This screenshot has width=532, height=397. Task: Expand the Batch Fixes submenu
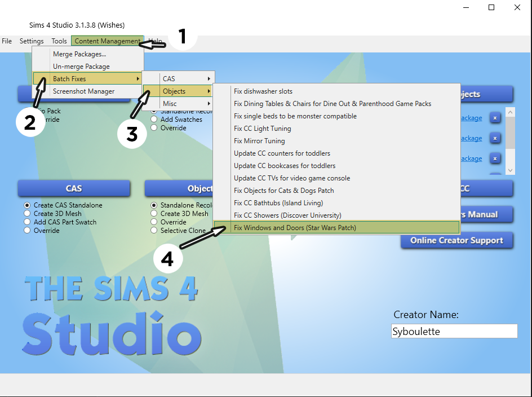pyautogui.click(x=88, y=79)
